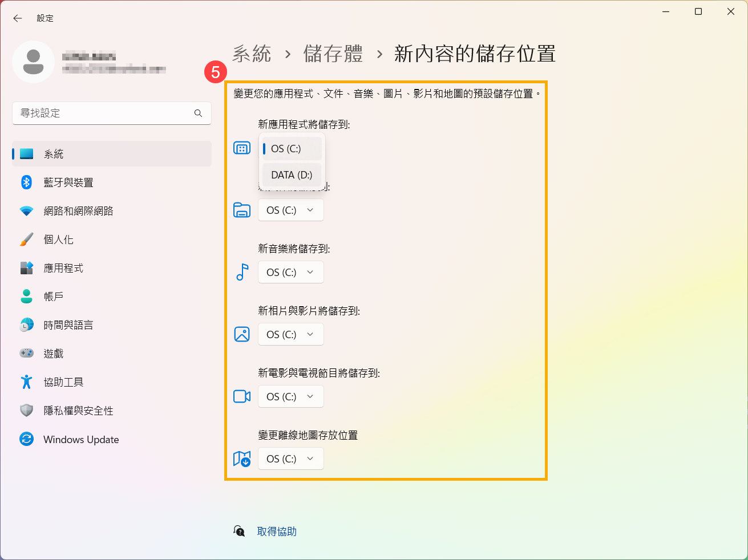Click the video camera icon
Viewport: 748px width, 560px height.
point(242,396)
